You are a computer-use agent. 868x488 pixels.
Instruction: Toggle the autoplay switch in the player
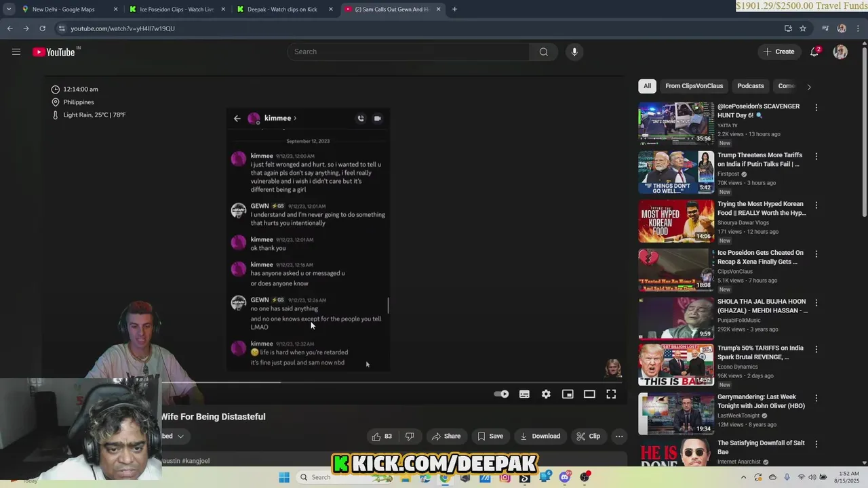click(501, 394)
